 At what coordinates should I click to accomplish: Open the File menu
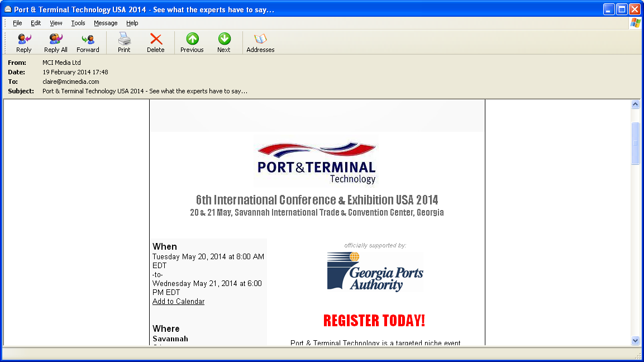point(17,23)
